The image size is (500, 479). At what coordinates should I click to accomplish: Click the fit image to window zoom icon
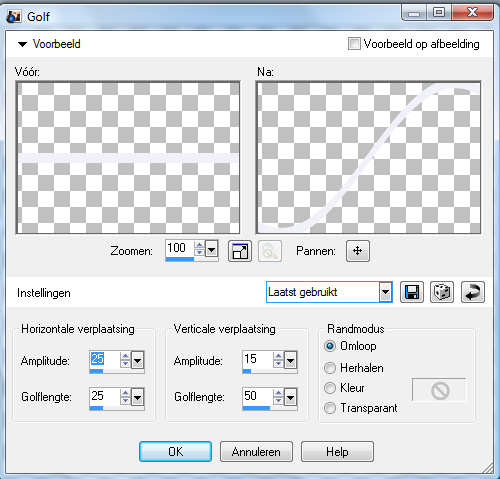click(x=240, y=251)
